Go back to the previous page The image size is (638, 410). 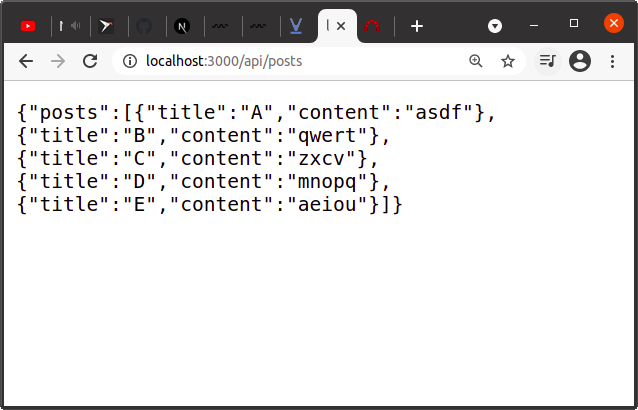click(26, 62)
